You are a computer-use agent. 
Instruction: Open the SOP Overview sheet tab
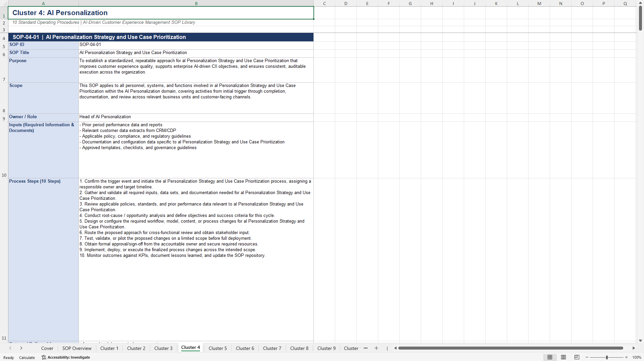pos(77,348)
